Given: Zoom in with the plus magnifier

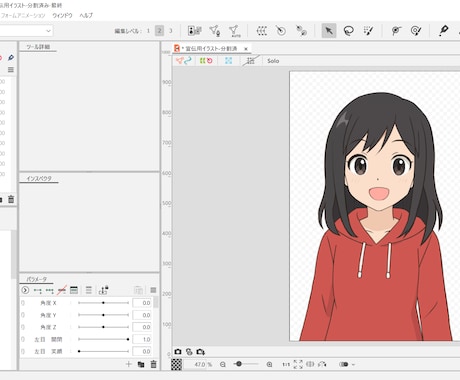Looking at the screenshot, I should (x=269, y=365).
